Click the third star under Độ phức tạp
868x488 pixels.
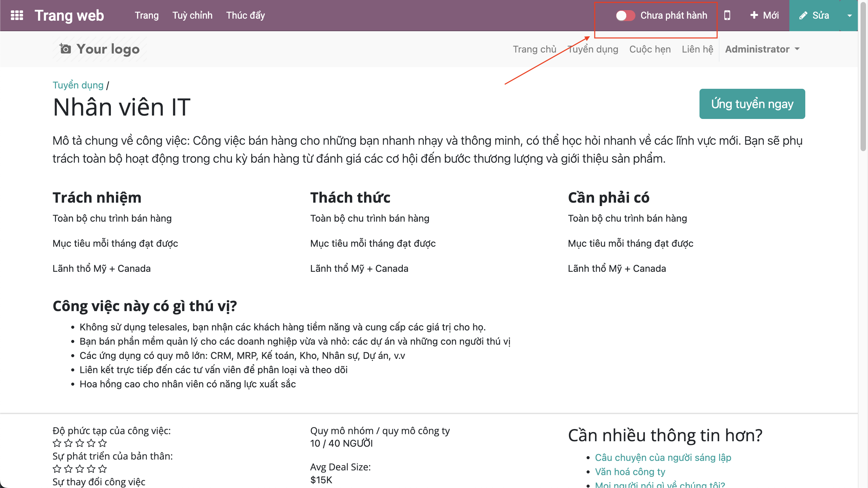80,443
